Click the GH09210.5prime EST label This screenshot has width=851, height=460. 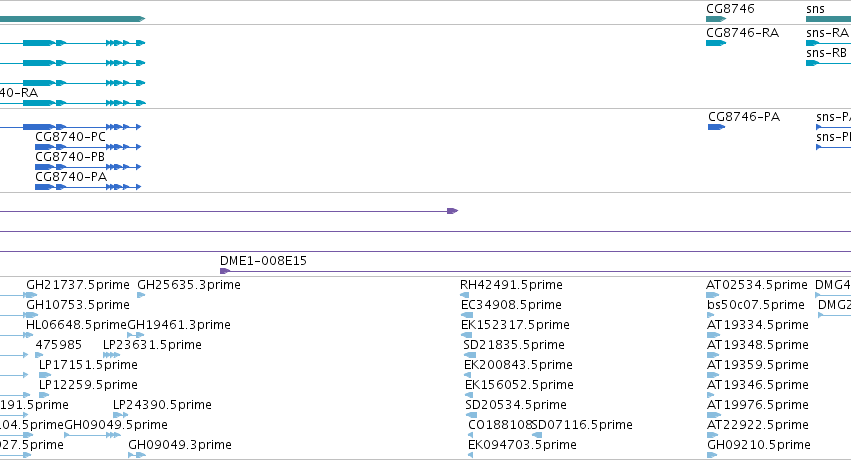click(x=759, y=445)
